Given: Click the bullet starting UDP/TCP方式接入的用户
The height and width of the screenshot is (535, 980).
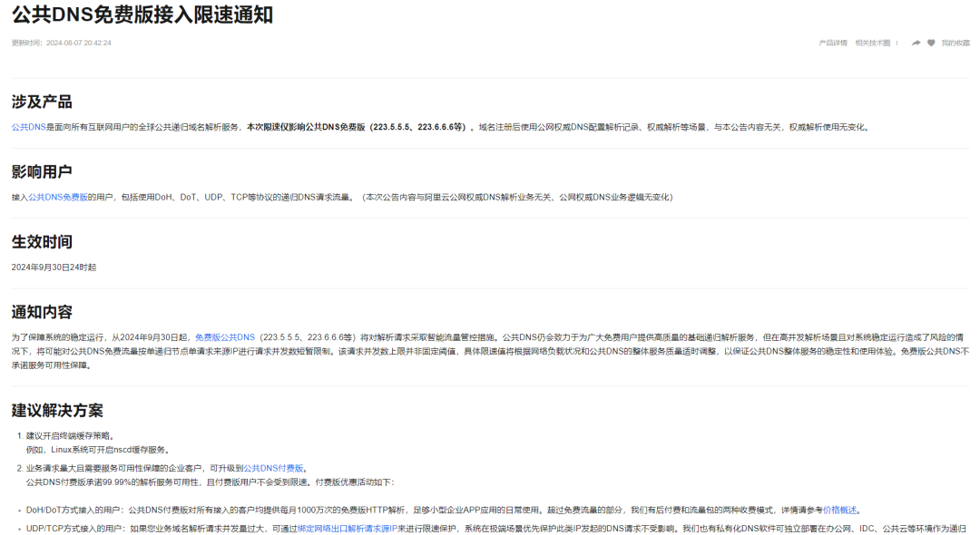Looking at the screenshot, I should pyautogui.click(x=496, y=529).
